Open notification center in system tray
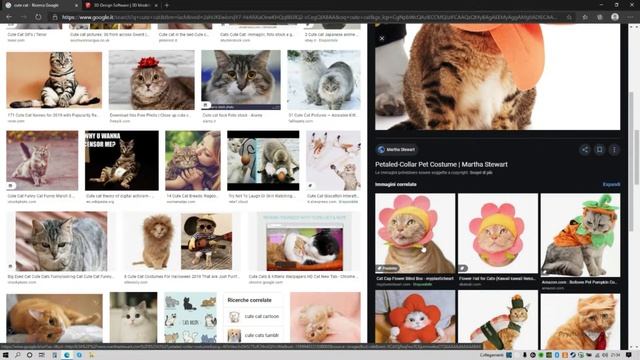Image resolution: width=640 pixels, height=360 pixels. [x=629, y=356]
